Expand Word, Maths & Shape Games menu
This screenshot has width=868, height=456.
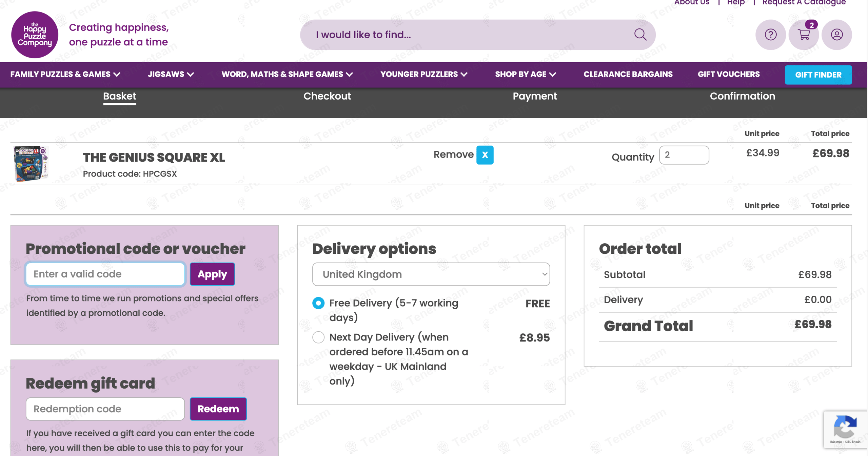287,74
